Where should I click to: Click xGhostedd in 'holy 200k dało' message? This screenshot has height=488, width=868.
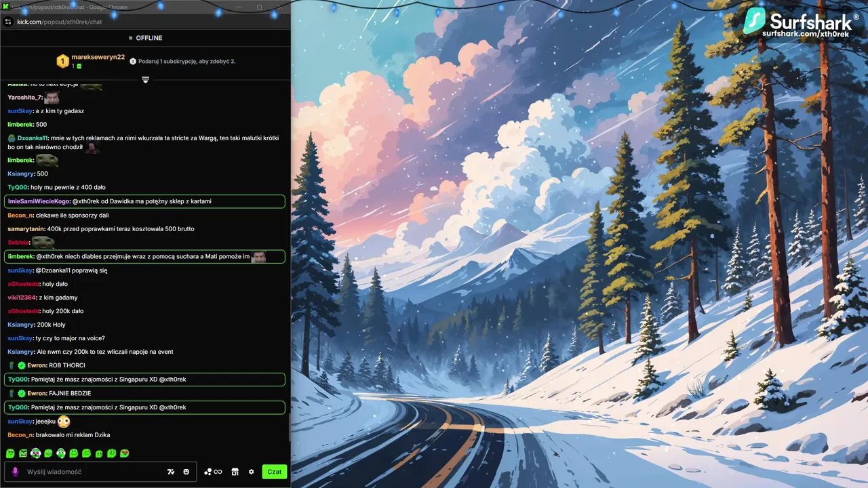pyautogui.click(x=24, y=311)
